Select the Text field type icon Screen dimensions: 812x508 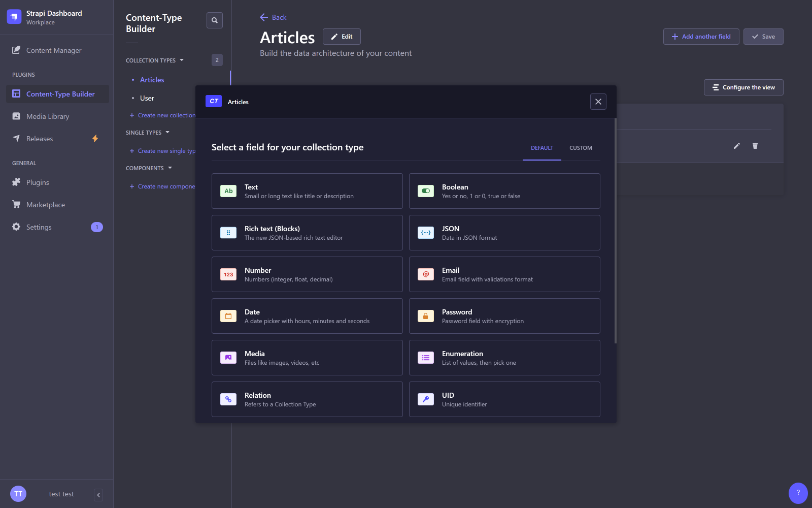pos(228,191)
